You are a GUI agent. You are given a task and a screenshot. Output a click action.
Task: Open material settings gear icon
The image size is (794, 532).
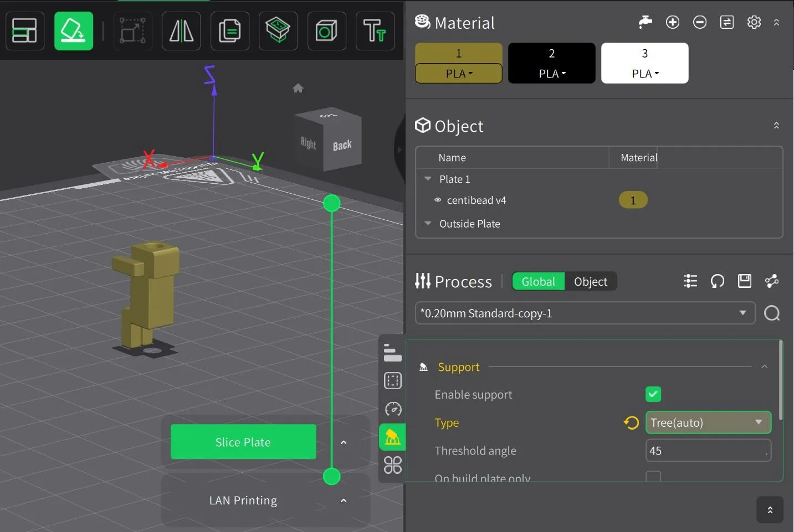click(x=754, y=22)
